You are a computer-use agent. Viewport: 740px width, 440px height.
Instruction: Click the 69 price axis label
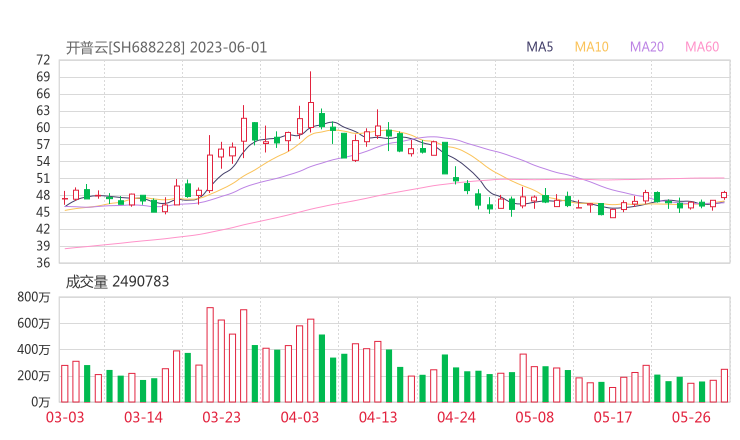coord(43,77)
